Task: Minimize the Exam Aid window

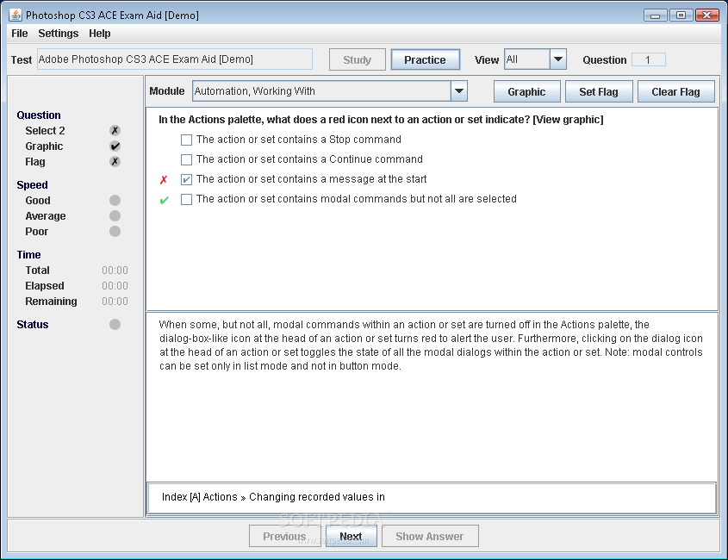Action: click(x=656, y=16)
